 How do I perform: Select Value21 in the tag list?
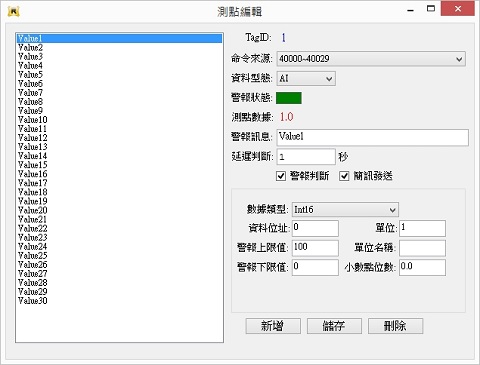coord(119,219)
